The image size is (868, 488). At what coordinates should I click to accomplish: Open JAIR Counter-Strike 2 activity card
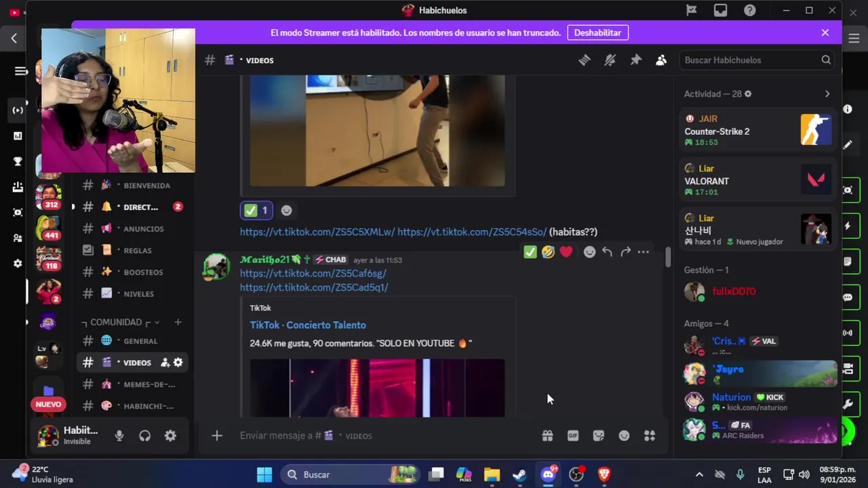coord(758,130)
